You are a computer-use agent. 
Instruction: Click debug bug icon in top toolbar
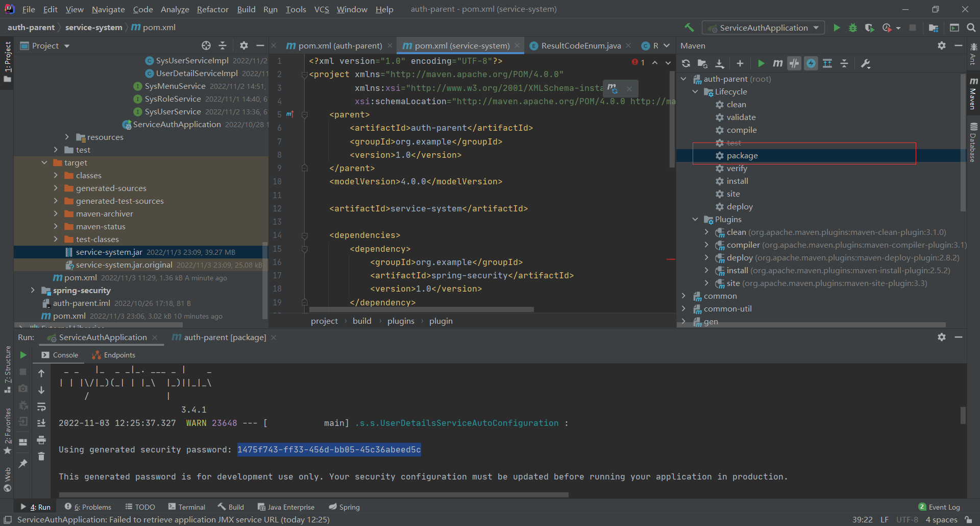pyautogui.click(x=853, y=28)
